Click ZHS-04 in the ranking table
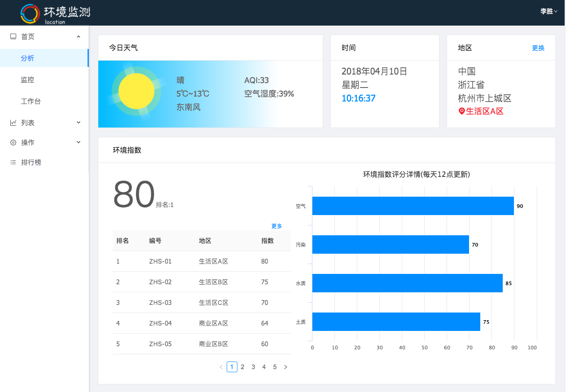This screenshot has width=566, height=392. [160, 323]
